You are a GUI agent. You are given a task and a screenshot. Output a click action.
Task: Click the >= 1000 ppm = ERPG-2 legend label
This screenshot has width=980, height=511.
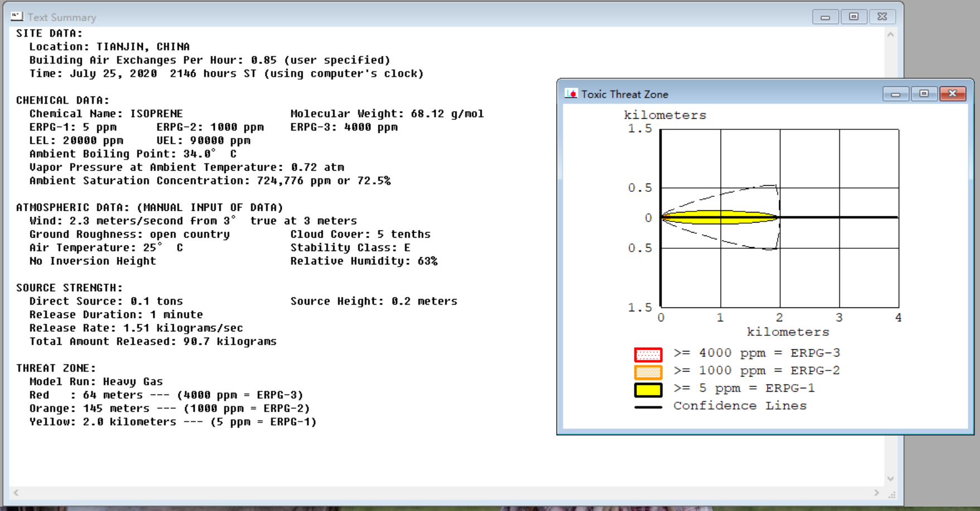756,371
